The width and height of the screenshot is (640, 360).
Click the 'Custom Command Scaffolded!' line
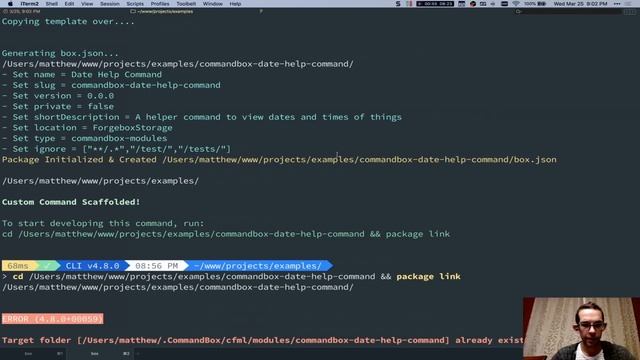pos(71,202)
